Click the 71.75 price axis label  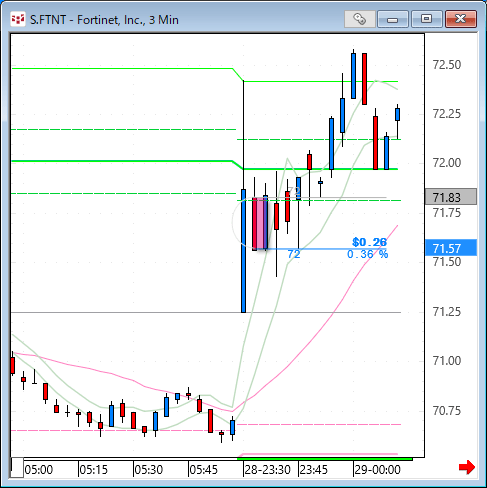(447, 213)
